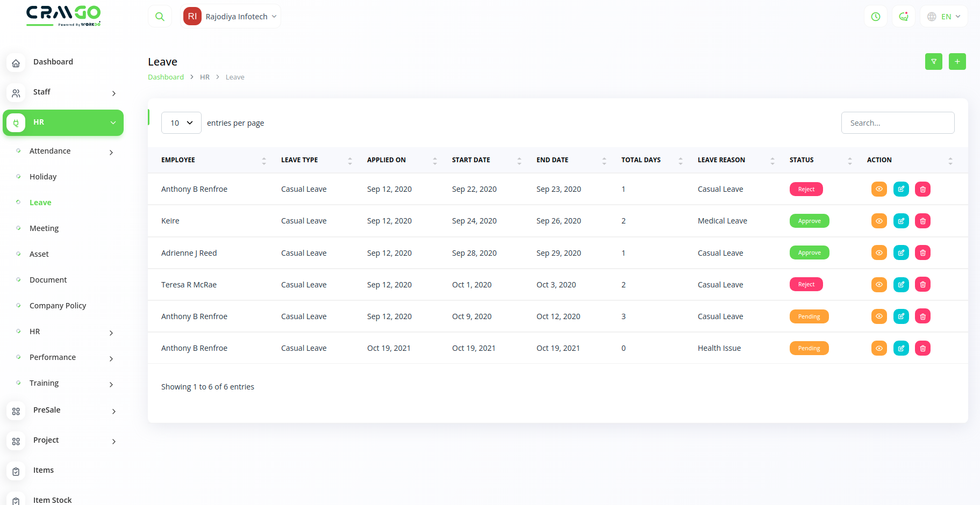980x505 pixels.
Task: Edit Keire's leave entry
Action: (x=901, y=221)
